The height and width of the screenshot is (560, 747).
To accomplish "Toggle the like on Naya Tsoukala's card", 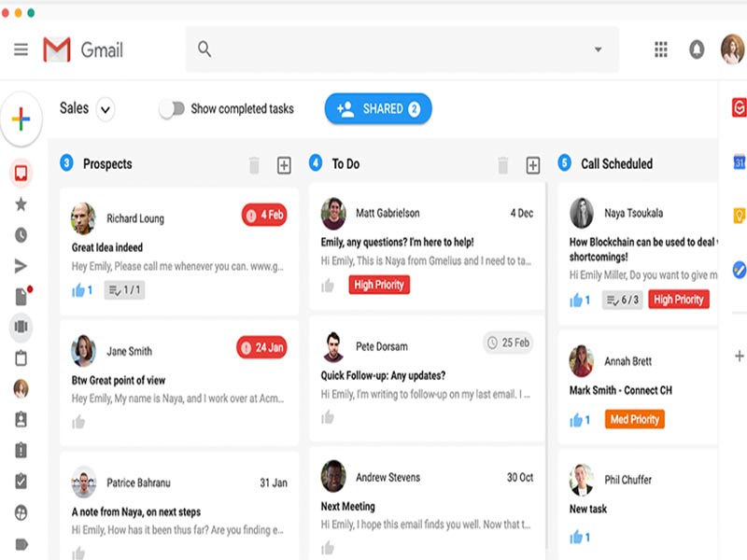I will (576, 300).
